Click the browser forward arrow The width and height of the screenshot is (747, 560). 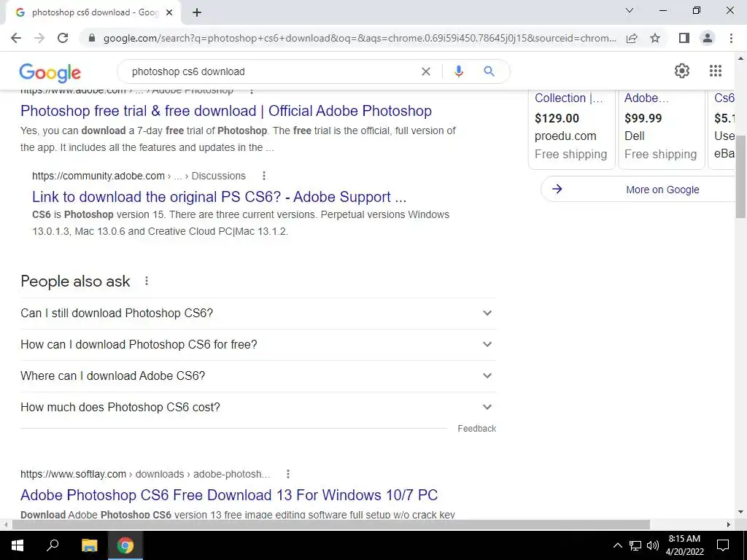click(39, 38)
